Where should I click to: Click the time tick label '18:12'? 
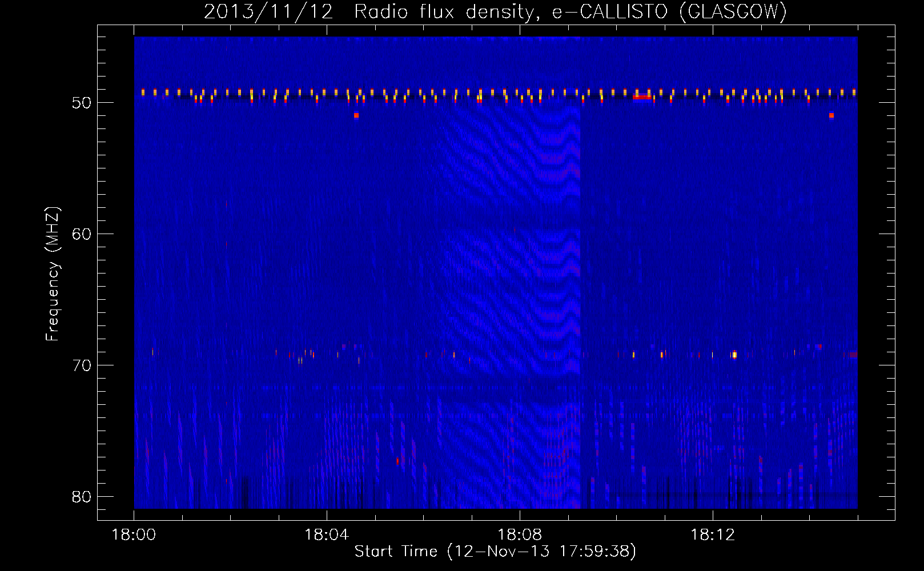pos(713,535)
